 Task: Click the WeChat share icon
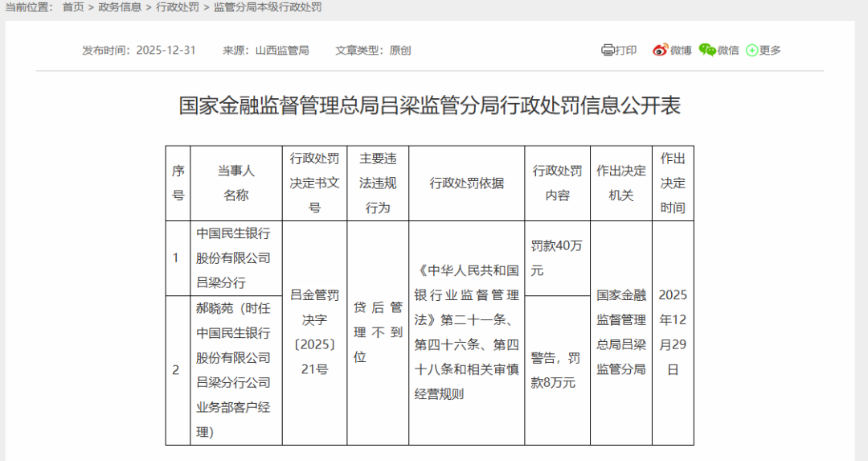707,51
